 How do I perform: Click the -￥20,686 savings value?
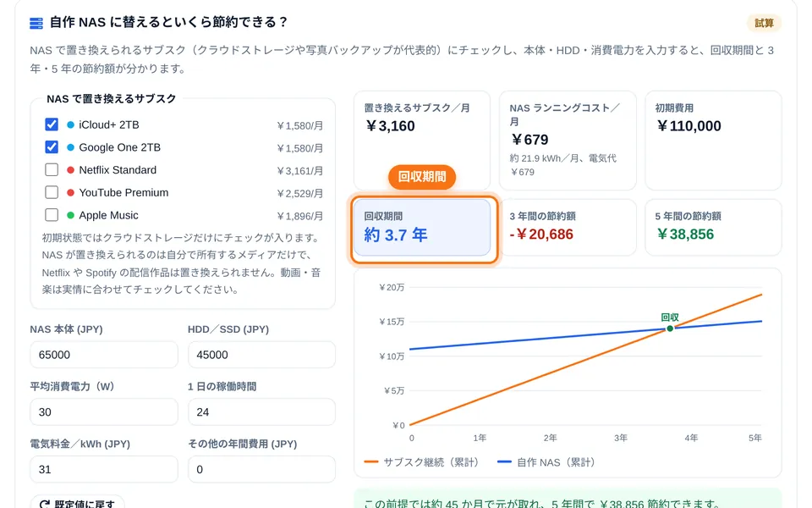pyautogui.click(x=541, y=235)
